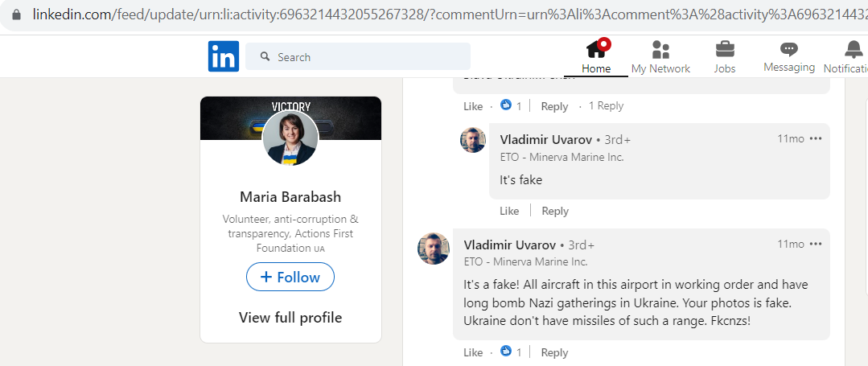The width and height of the screenshot is (868, 366).
Task: Open Maria Barabash profile photo
Action: (290, 138)
